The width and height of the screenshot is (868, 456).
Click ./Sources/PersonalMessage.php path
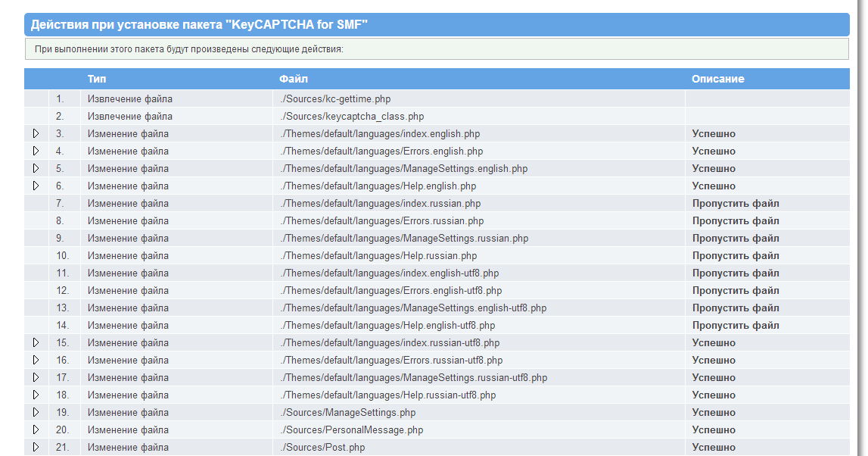352,430
